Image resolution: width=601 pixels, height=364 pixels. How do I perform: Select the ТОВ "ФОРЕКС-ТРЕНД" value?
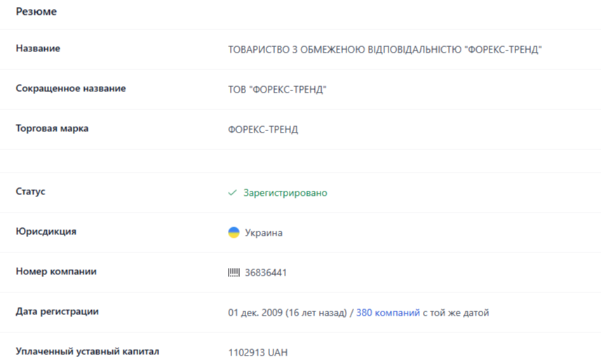(x=277, y=90)
